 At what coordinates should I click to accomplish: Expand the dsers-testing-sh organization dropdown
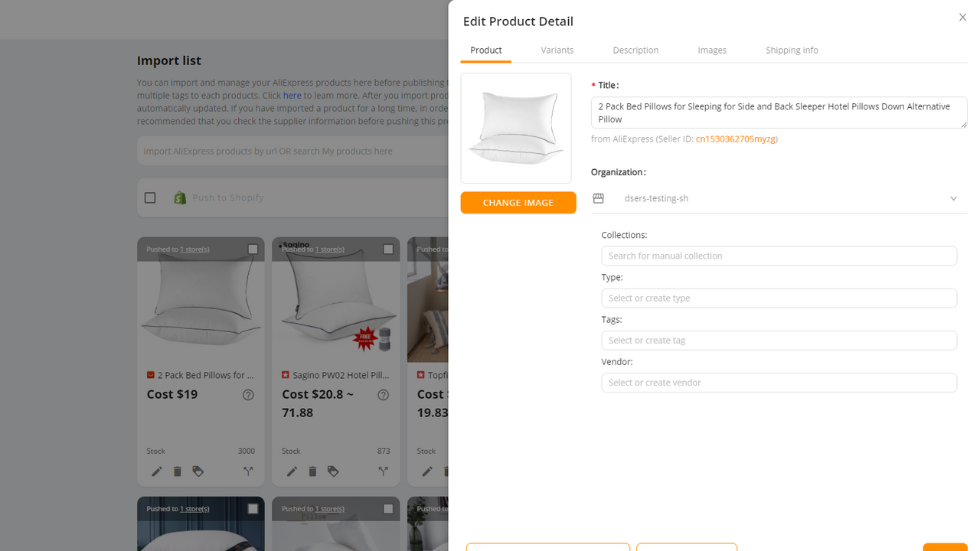tap(953, 198)
